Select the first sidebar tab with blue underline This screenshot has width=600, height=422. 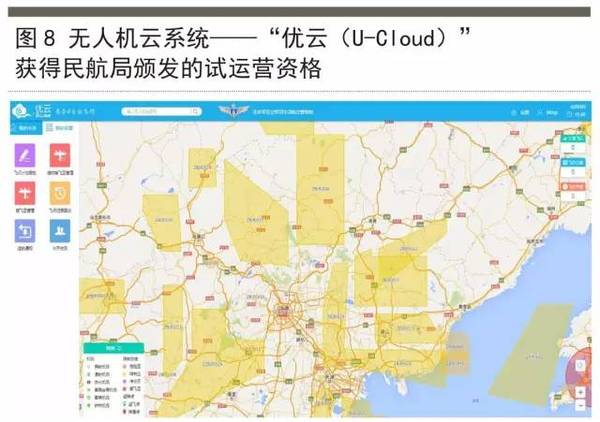(x=24, y=129)
